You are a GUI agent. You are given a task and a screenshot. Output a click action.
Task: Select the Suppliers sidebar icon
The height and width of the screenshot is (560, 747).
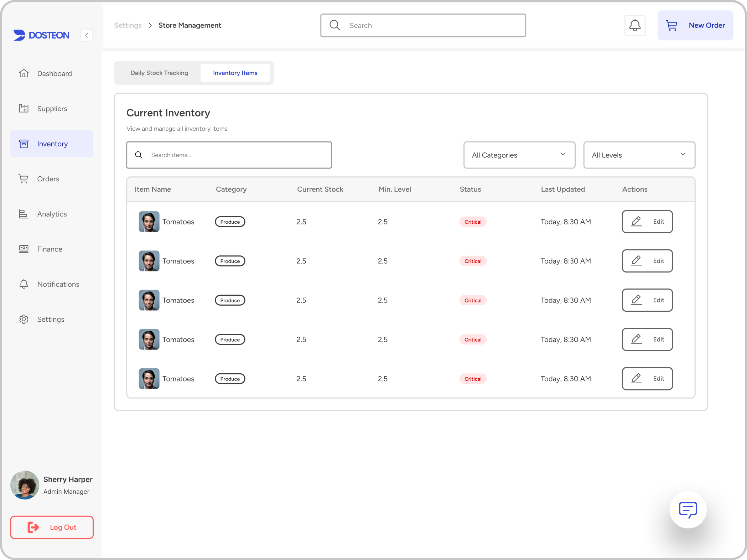(24, 108)
